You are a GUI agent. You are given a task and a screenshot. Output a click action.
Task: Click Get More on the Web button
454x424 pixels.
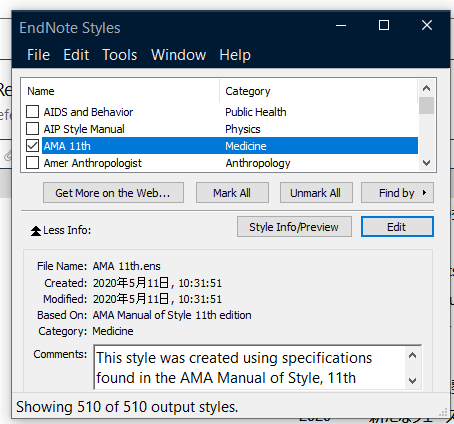[x=113, y=193]
